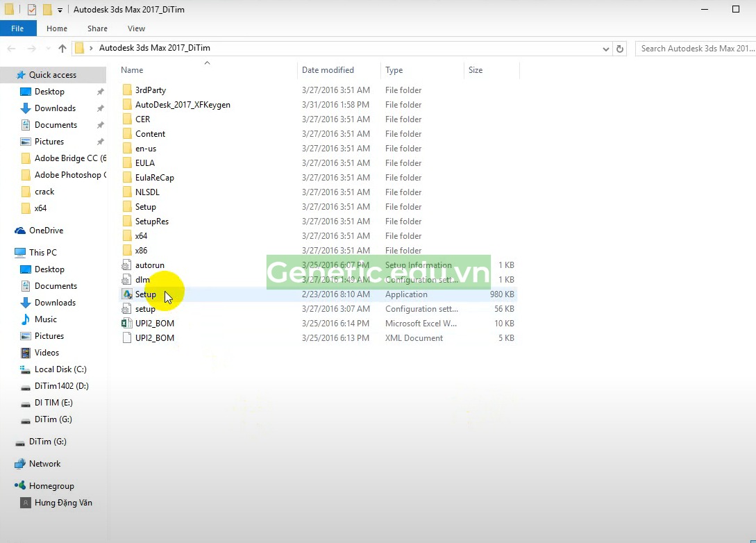Open x64 folder in Quick access sidebar
Image resolution: width=756 pixels, height=543 pixels.
(40, 208)
